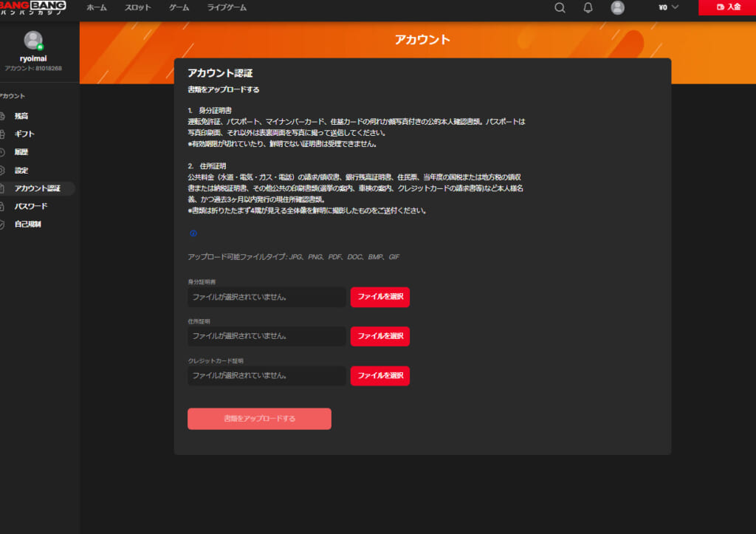The height and width of the screenshot is (534, 756).
Task: Select 自己規制 in the sidebar
Action: (27, 225)
